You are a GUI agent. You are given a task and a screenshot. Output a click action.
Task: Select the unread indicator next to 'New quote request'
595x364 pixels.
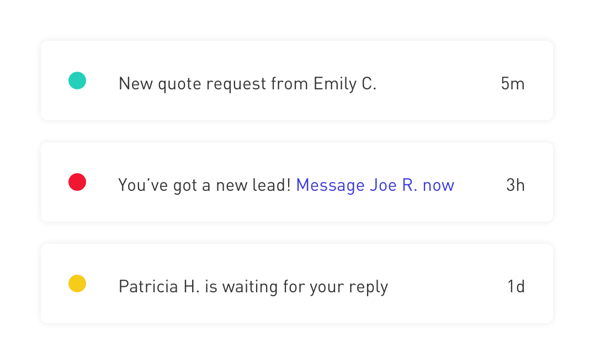tap(77, 81)
